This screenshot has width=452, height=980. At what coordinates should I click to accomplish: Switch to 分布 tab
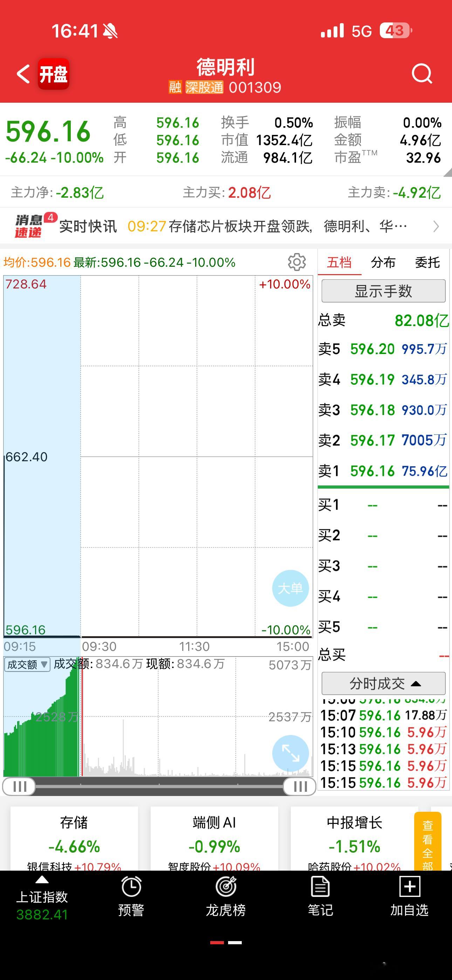click(x=383, y=262)
